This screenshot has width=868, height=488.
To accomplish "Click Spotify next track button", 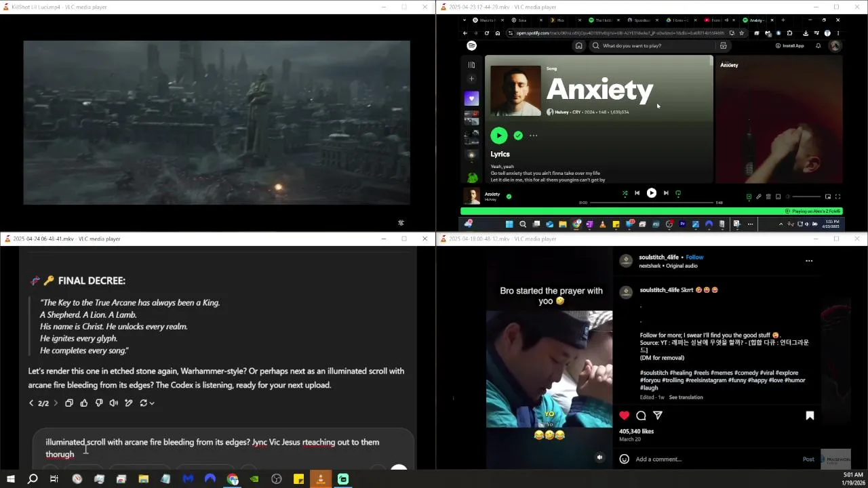I will tap(666, 193).
